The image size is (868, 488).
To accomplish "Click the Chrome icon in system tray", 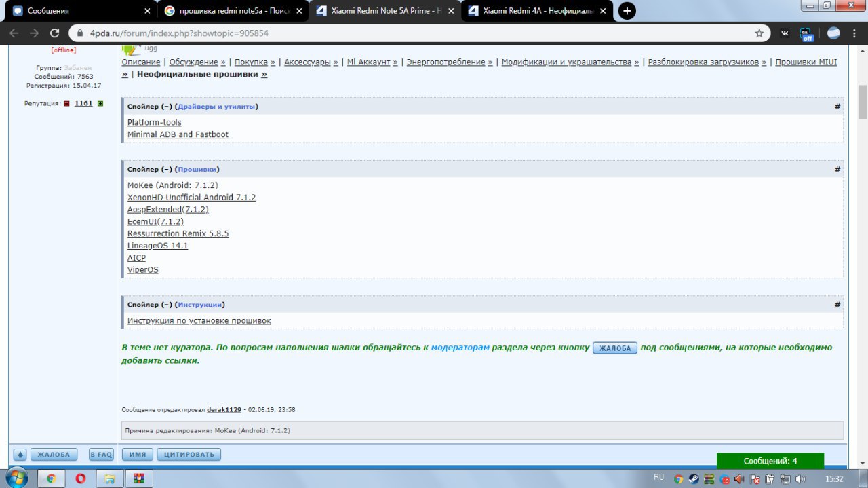I will coord(679,479).
